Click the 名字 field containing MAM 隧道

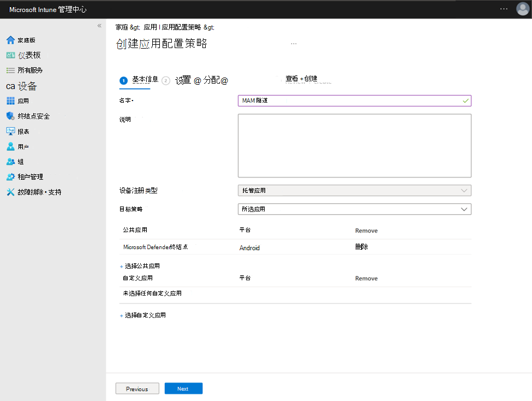tap(355, 101)
